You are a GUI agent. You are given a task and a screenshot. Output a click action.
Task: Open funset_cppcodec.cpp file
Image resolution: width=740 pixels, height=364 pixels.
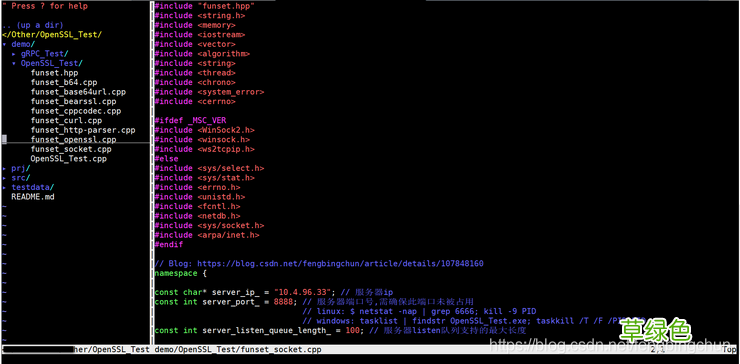(76, 111)
